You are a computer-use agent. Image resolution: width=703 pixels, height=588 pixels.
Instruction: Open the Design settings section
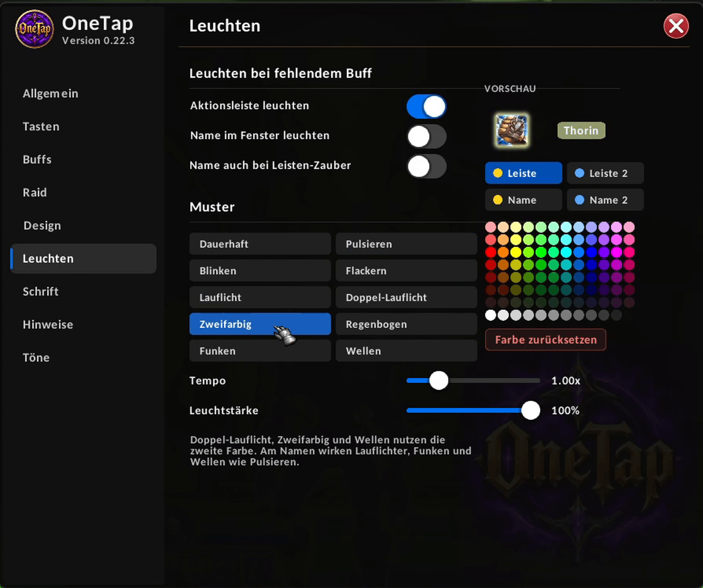click(83, 226)
